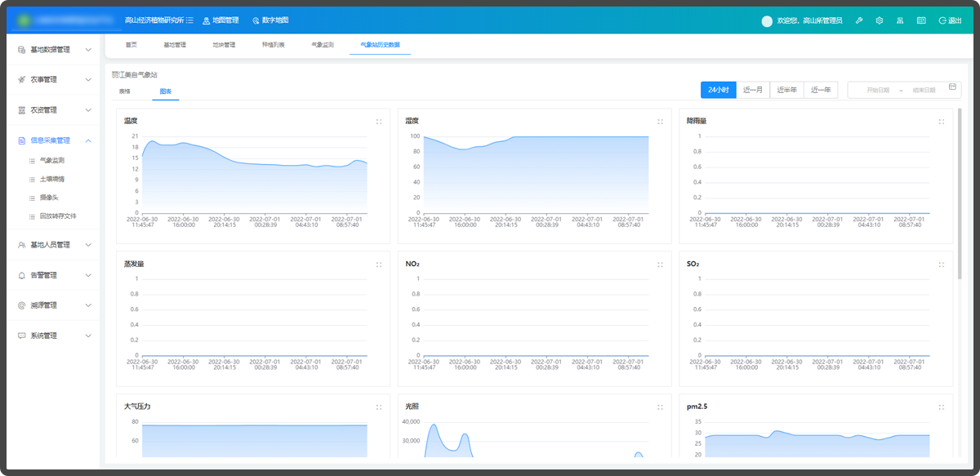Image resolution: width=980 pixels, height=476 pixels.
Task: Select the 24小时 time range
Action: 719,90
